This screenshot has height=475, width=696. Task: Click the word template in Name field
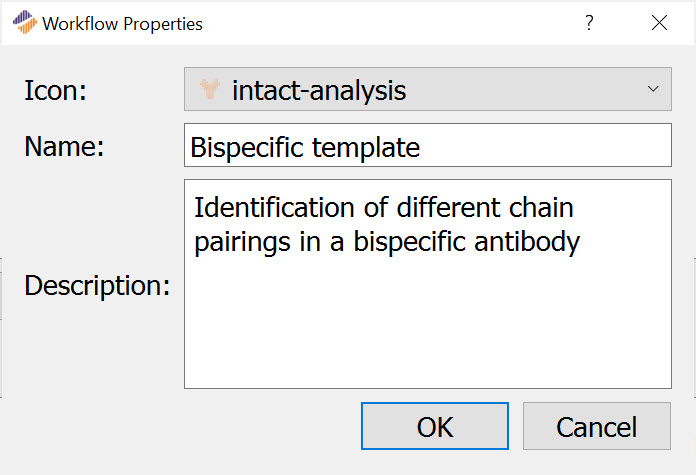pyautogui.click(x=366, y=148)
